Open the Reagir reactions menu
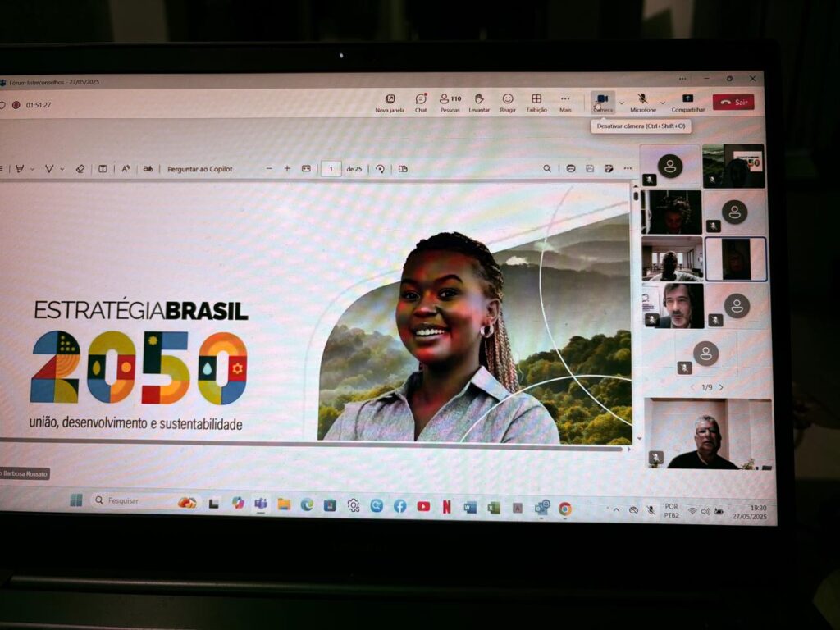The height and width of the screenshot is (630, 840). [x=507, y=103]
